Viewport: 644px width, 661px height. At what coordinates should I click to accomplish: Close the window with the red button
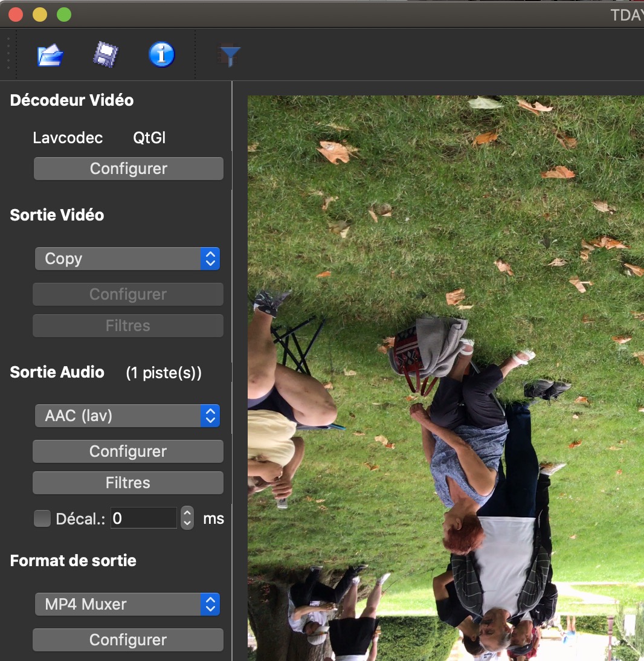(16, 15)
